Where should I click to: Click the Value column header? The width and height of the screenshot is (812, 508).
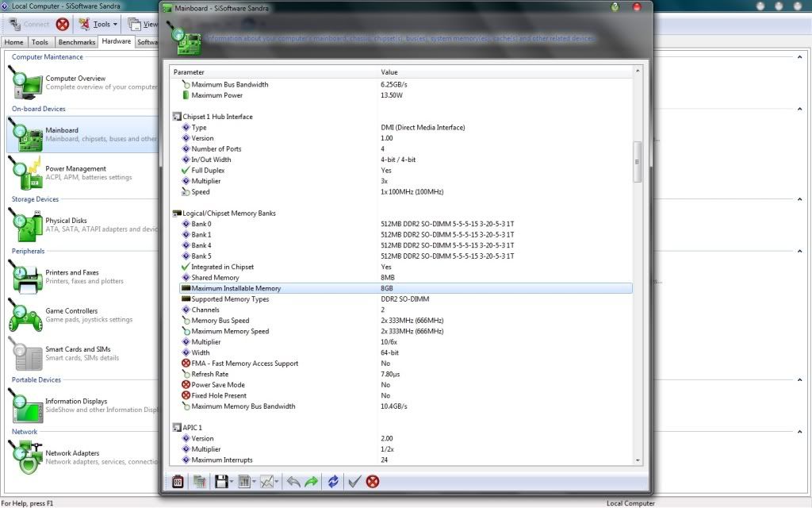(505, 72)
